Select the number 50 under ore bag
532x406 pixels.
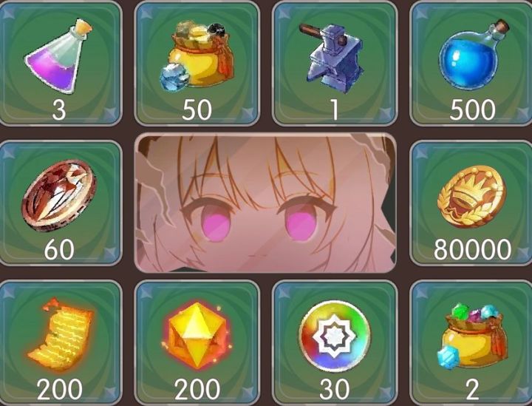coord(197,109)
